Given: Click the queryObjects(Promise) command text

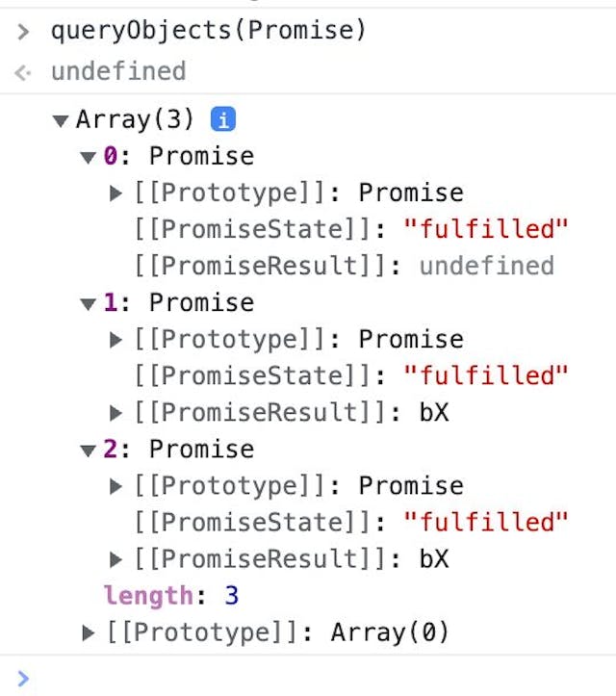Looking at the screenshot, I should tap(209, 31).
